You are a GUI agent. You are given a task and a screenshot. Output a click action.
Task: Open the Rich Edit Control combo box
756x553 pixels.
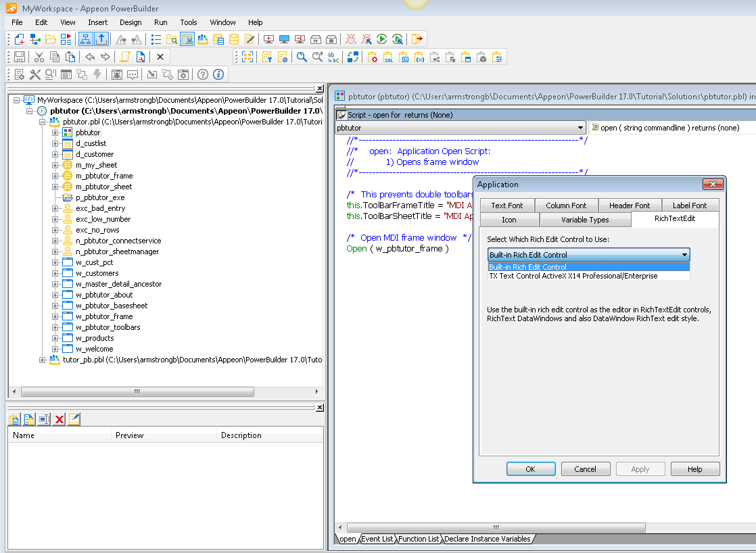coord(589,255)
